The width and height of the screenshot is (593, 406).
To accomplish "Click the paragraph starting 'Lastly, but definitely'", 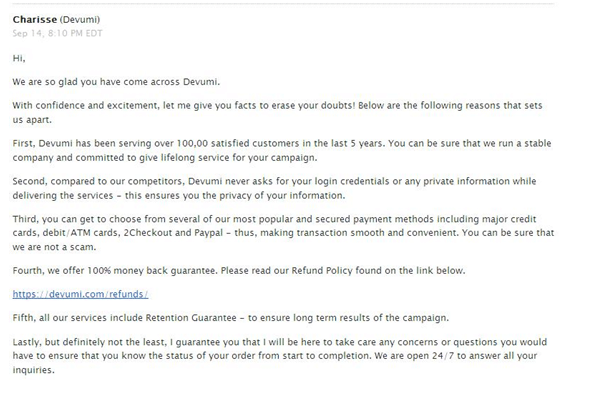I will click(x=280, y=356).
